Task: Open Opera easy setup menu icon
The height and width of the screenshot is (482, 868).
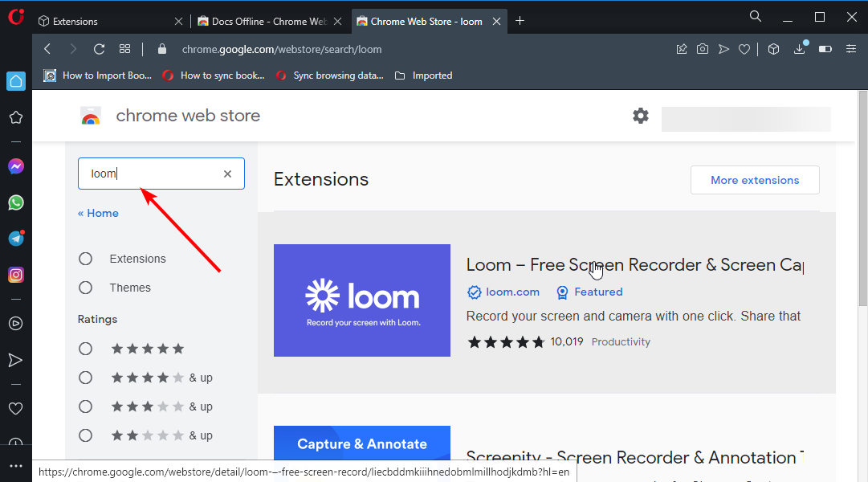Action: click(x=851, y=49)
